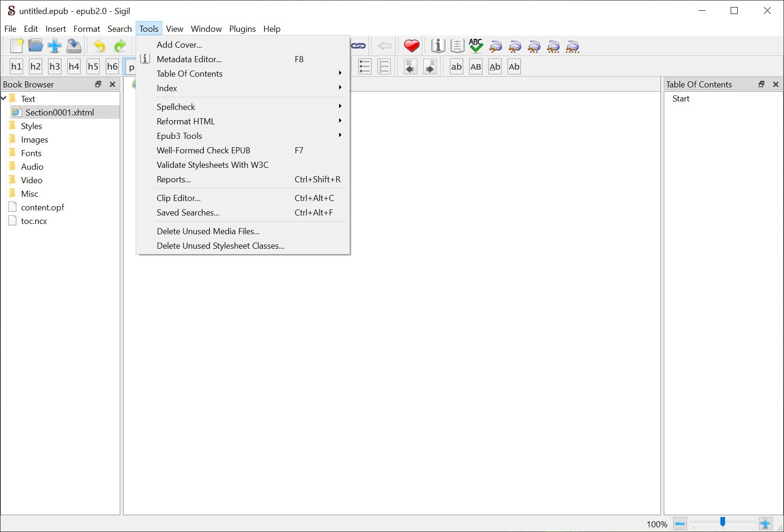Click the red heart Donate icon
This screenshot has height=532, width=784.
point(411,46)
